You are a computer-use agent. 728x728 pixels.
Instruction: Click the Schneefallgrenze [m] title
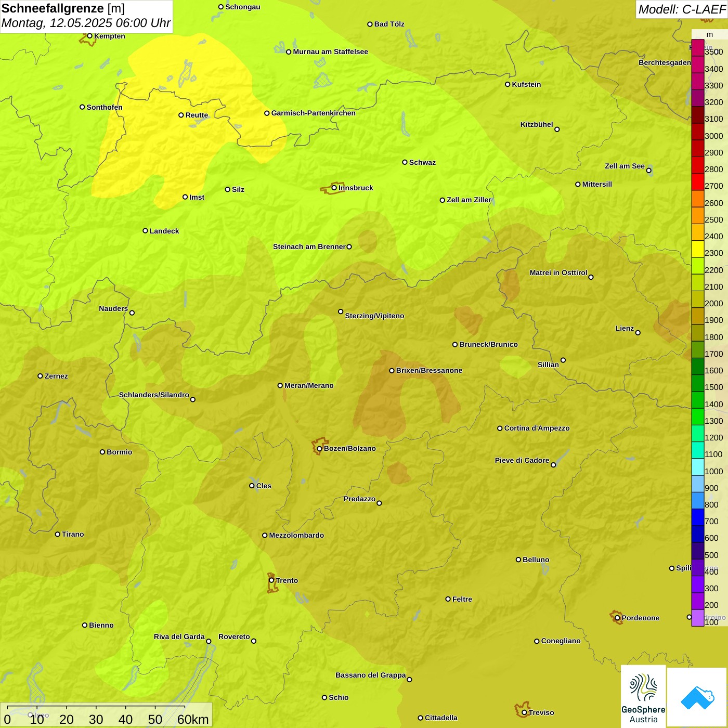pos(63,9)
